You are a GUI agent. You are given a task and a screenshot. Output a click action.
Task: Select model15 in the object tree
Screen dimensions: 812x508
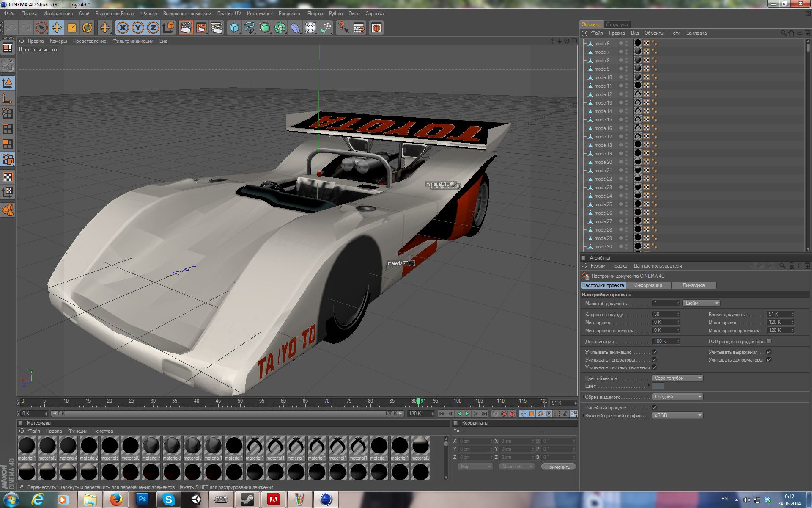603,119
